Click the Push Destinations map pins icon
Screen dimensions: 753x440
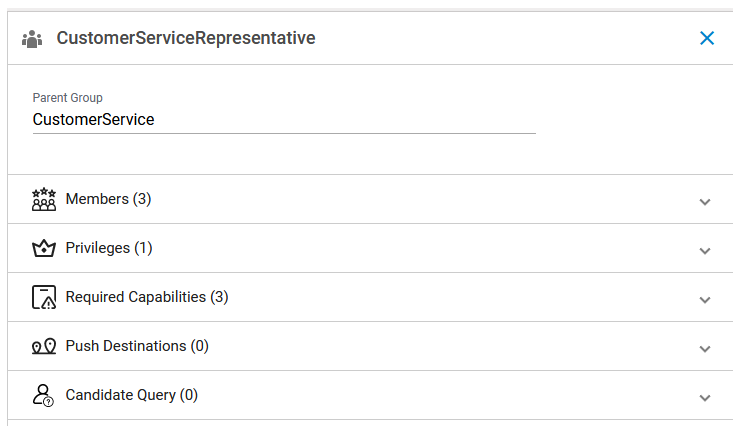point(44,346)
